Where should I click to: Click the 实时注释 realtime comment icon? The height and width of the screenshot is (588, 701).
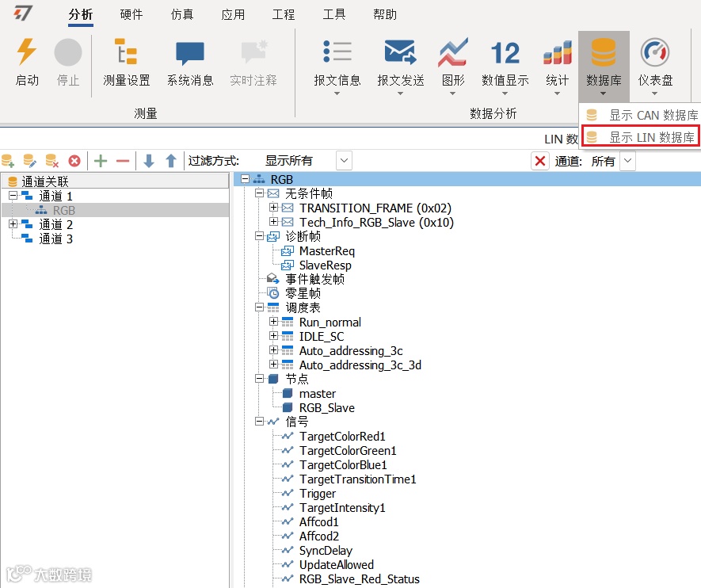click(x=253, y=52)
